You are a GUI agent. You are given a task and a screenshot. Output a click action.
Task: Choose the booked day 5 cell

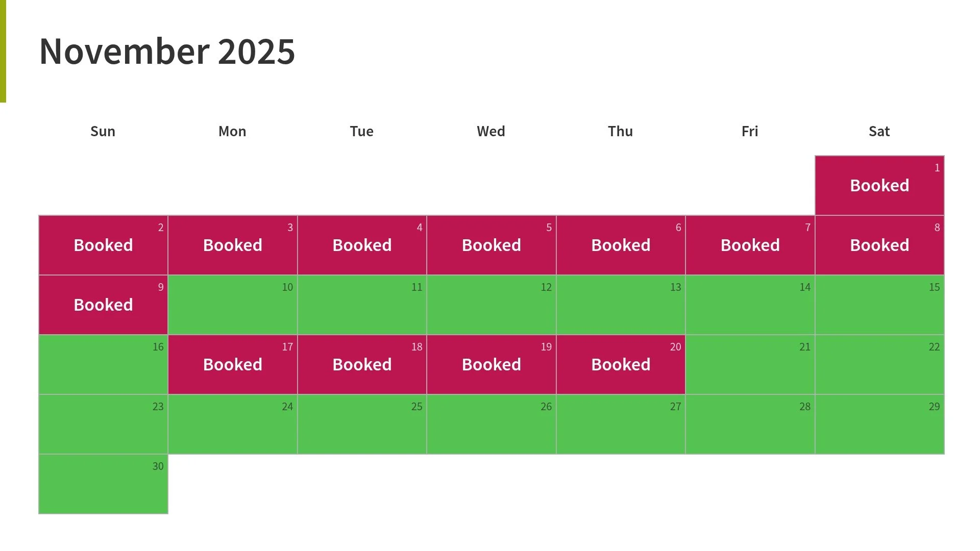[x=492, y=245]
